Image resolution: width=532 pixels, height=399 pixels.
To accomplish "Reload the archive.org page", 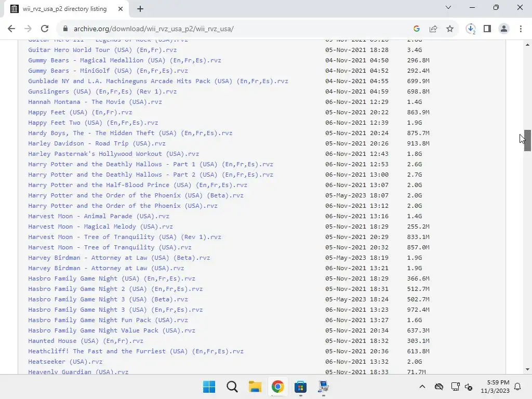I will pos(45,29).
